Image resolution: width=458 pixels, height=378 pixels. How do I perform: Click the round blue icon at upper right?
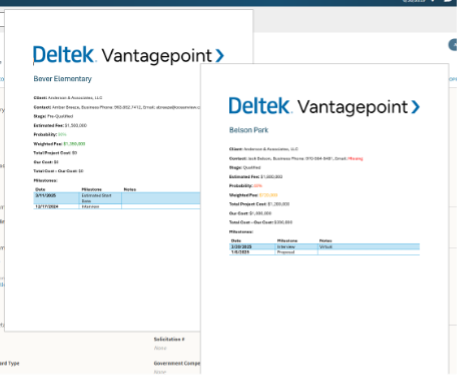(x=453, y=45)
